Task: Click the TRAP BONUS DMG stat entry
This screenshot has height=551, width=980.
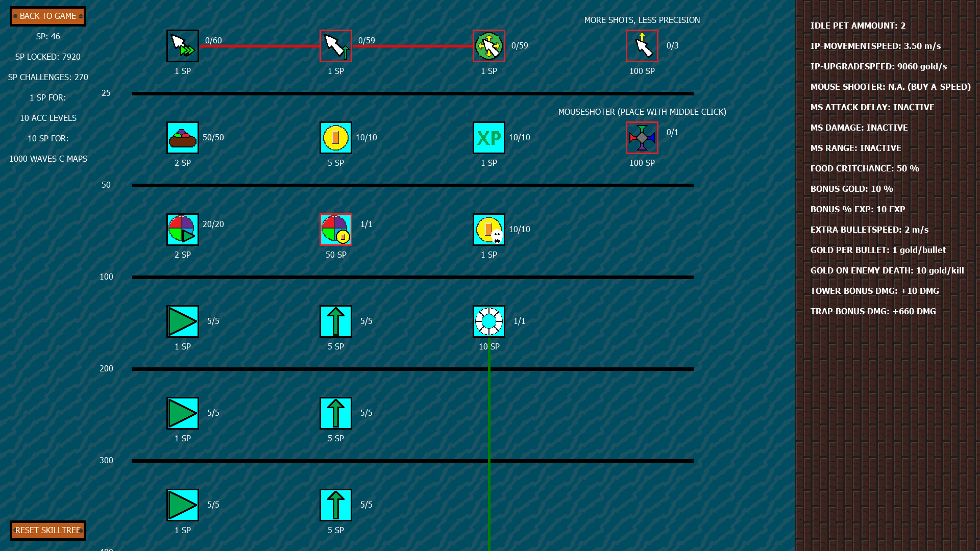Action: click(873, 311)
